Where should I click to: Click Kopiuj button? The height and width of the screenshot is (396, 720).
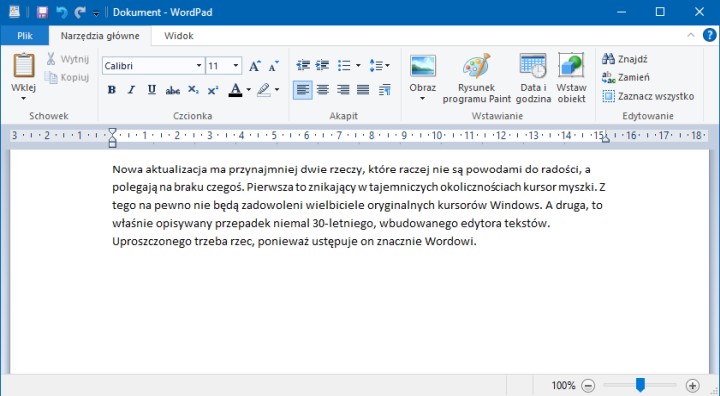point(67,77)
